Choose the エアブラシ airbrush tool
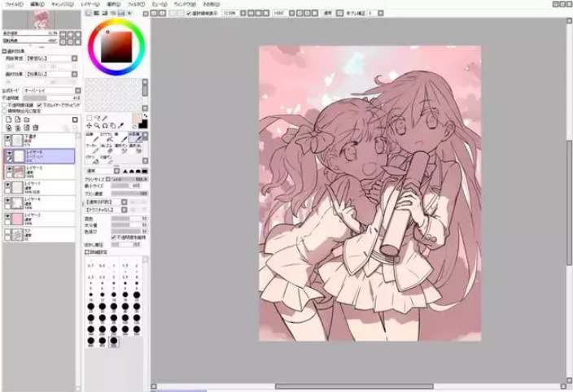The height and width of the screenshot is (392, 573). tap(107, 137)
